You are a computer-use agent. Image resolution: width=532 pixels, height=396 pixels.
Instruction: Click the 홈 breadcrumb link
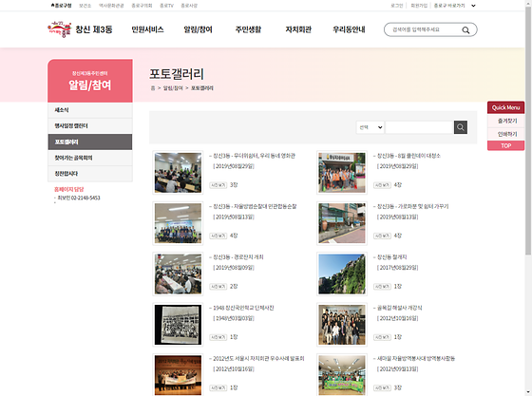pyautogui.click(x=153, y=88)
